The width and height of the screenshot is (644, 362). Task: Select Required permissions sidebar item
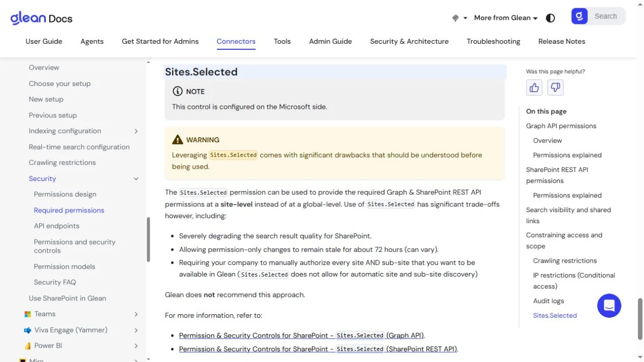(x=69, y=210)
